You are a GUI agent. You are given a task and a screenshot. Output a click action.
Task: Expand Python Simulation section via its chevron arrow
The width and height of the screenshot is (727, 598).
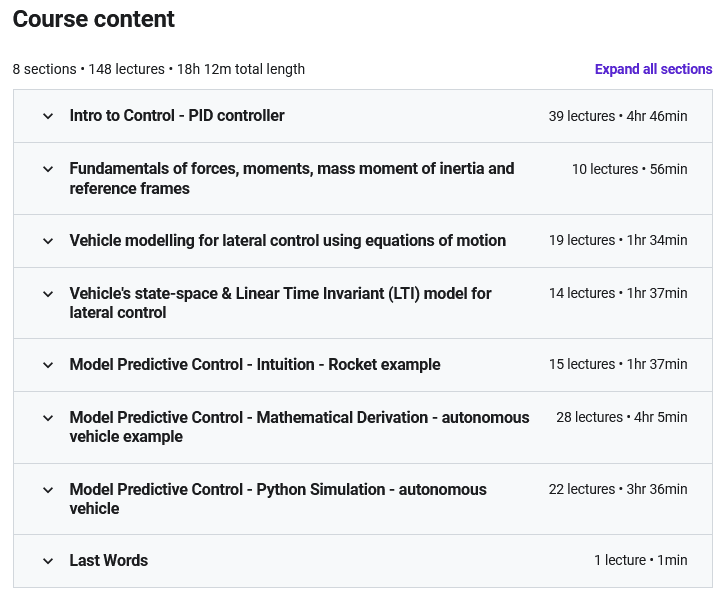tap(48, 490)
